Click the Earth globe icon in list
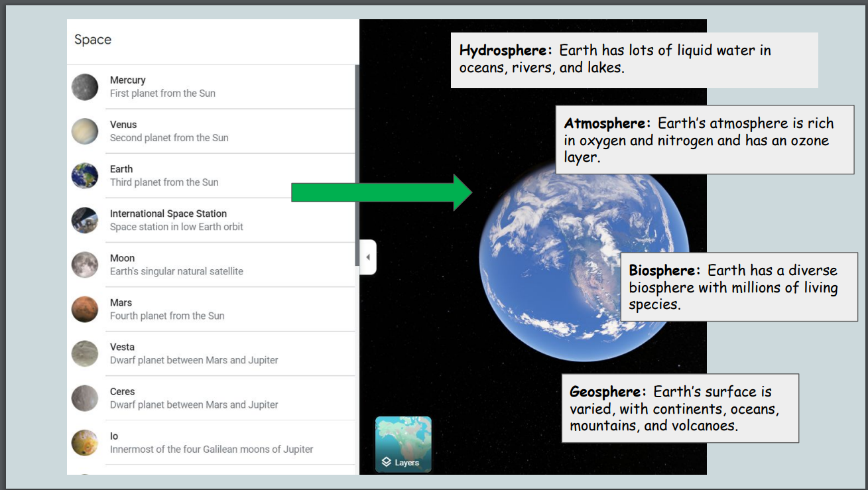868x490 pixels. point(85,176)
